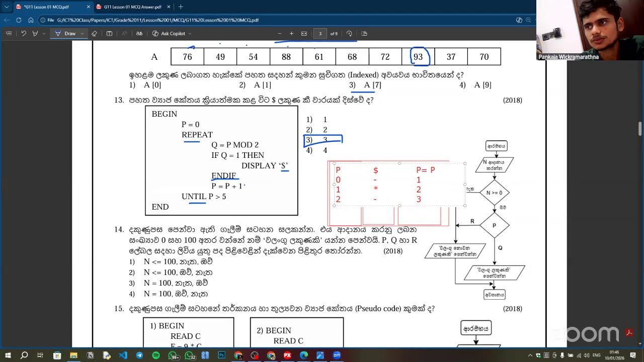This screenshot has height=362, width=644.
Task: Zoom in with the plus button
Action: [291, 34]
